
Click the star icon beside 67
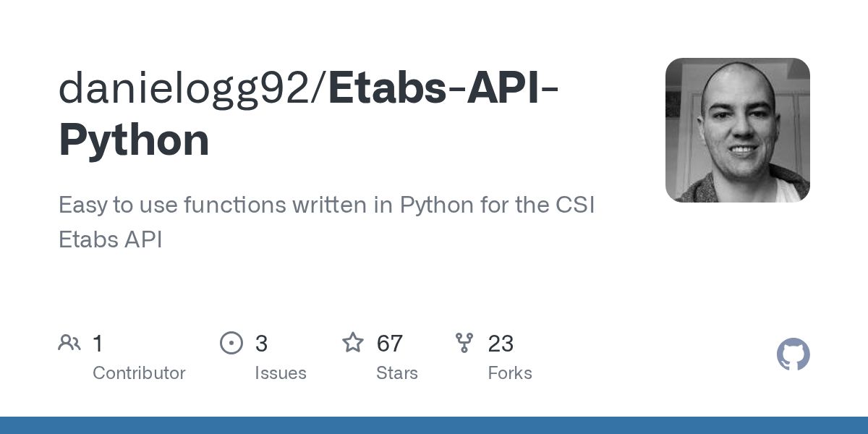click(353, 343)
